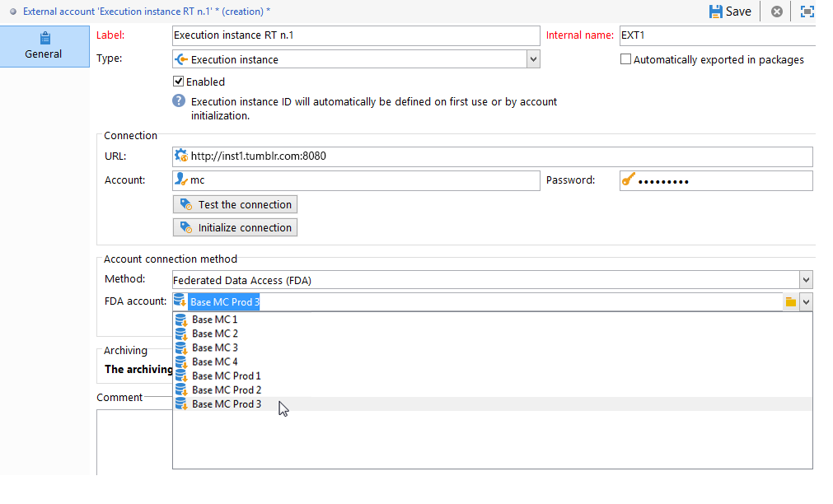Collapse the FDA account dropdown arrow
This screenshot has height=504, width=833.
tap(806, 301)
